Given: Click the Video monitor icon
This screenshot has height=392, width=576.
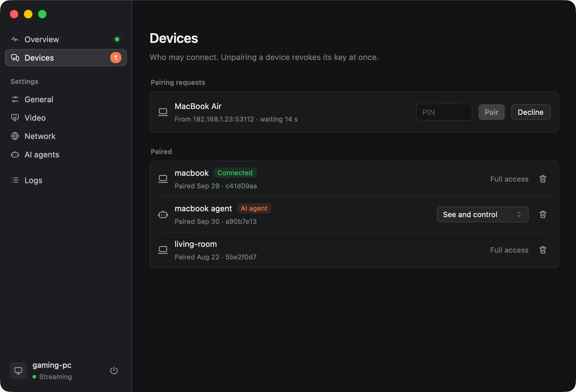Looking at the screenshot, I should click(x=15, y=118).
